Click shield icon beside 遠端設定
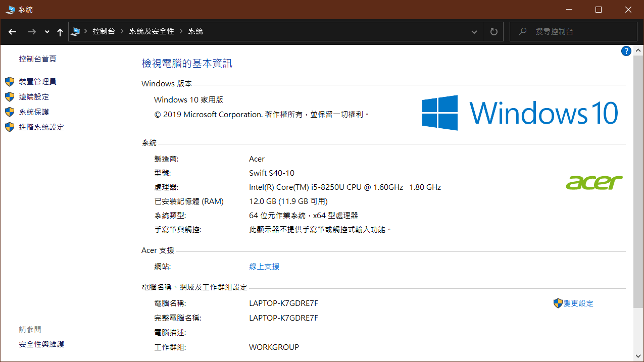Viewport: 644px width, 362px height. pyautogui.click(x=10, y=97)
